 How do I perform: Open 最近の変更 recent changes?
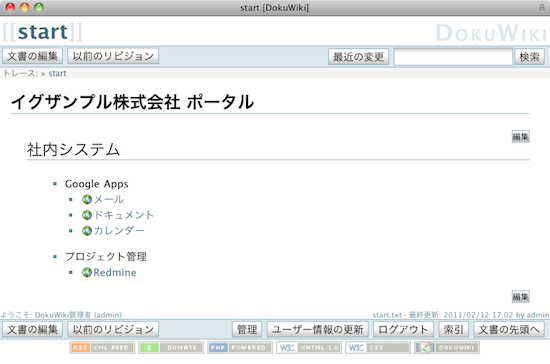pos(358,56)
